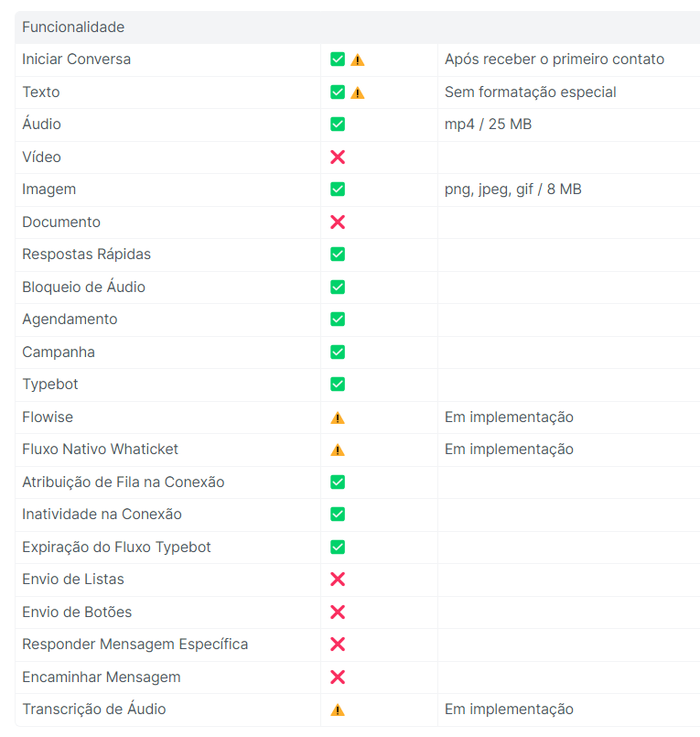Click the Funcionalidade column header
The image size is (700, 737).
tap(73, 27)
